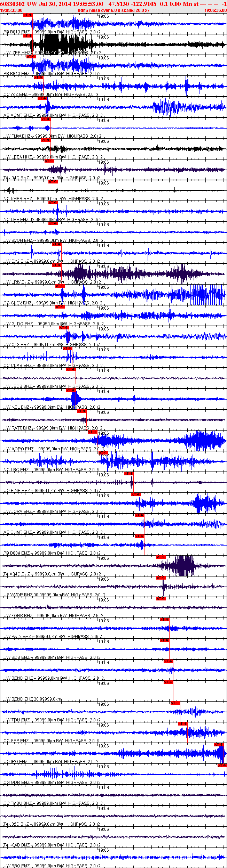This screenshot has width=227, height=868.
Task: Click the UW.LRIV BHZ station label
Action: coord(17,282)
